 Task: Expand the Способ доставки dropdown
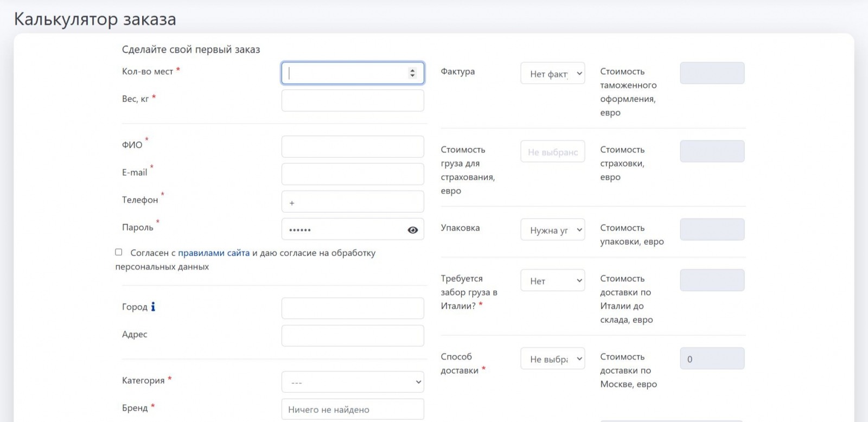tap(552, 359)
